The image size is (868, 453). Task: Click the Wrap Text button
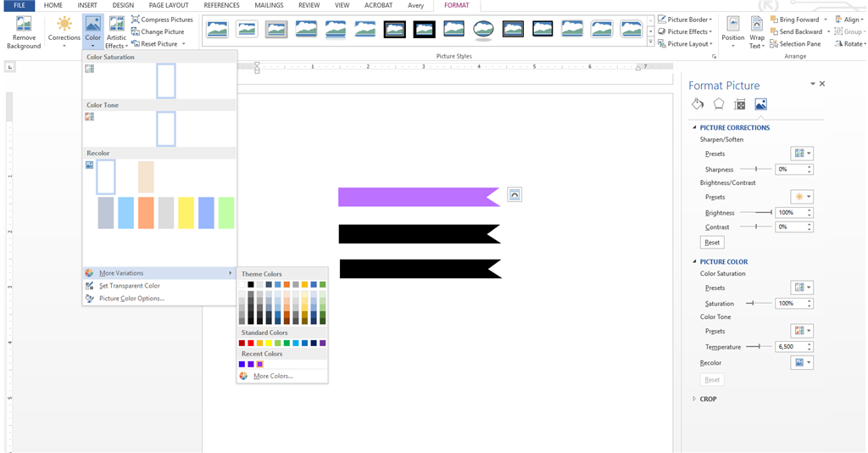[x=757, y=33]
